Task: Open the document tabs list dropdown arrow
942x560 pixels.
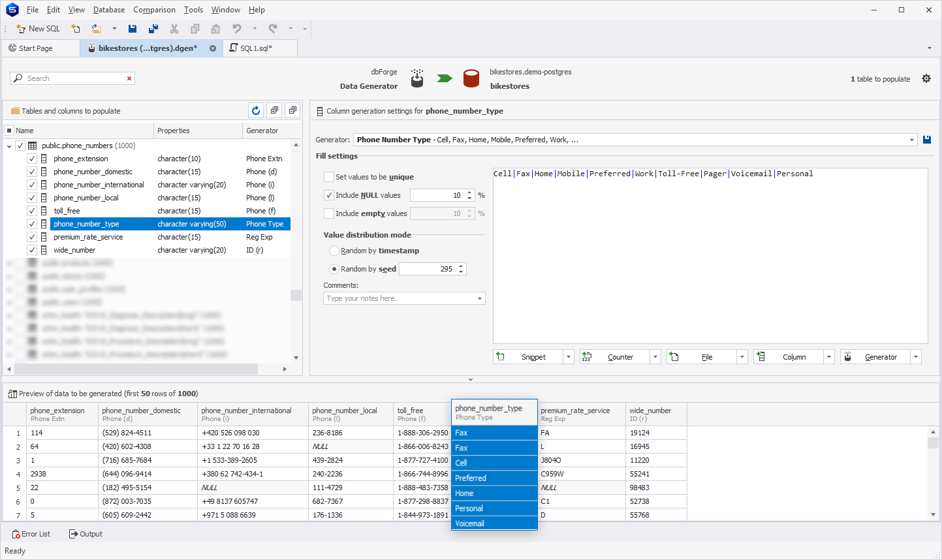Action: (x=929, y=48)
